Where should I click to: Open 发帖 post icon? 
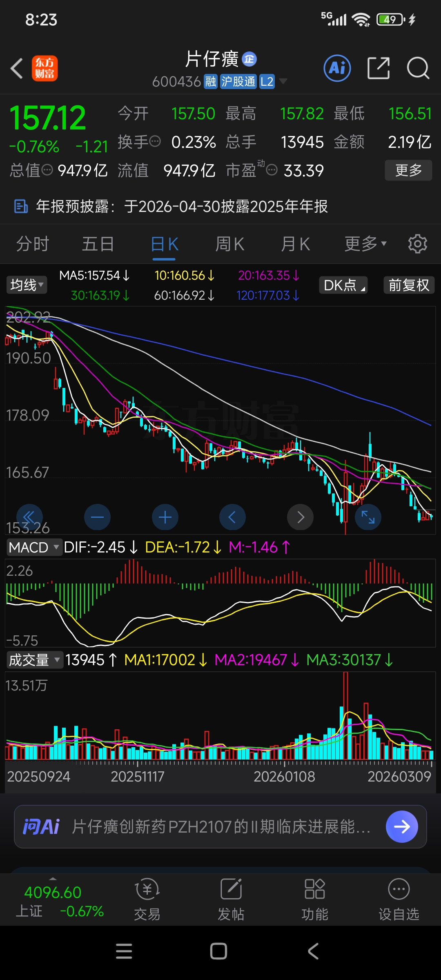point(231,900)
